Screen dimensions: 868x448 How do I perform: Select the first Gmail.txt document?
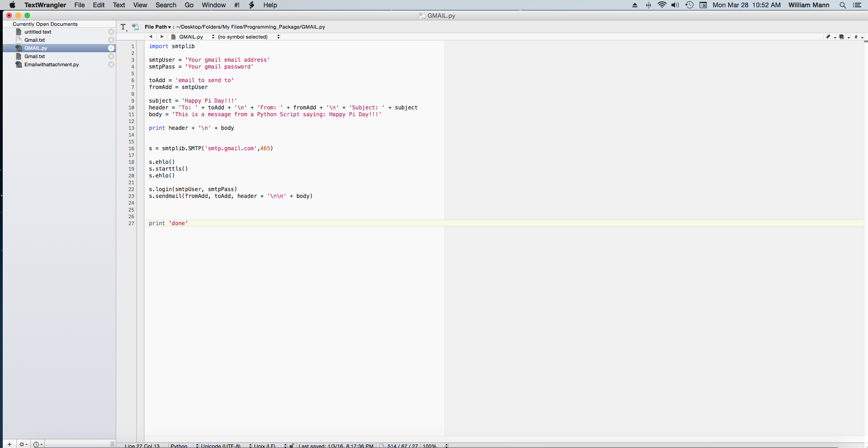point(59,40)
